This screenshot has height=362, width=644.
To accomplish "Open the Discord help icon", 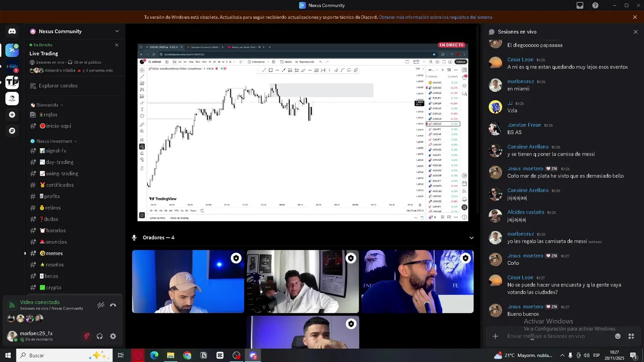I will pyautogui.click(x=595, y=6).
